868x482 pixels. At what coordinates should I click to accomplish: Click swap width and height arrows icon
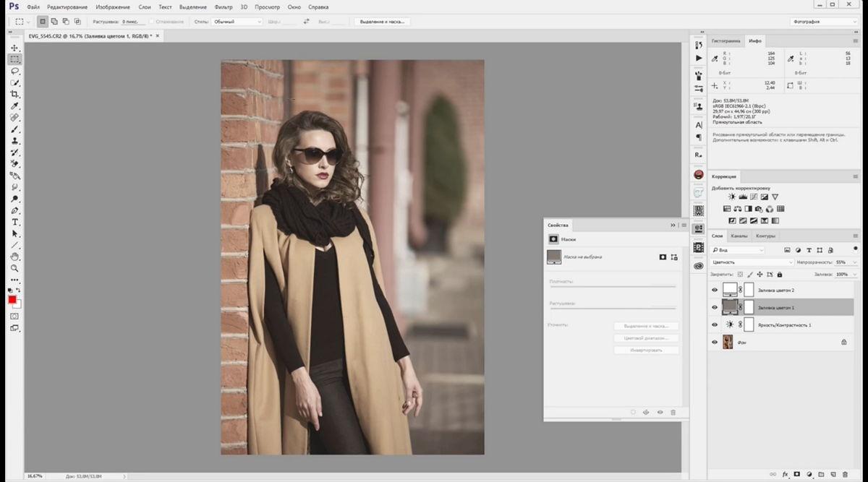tap(306, 22)
